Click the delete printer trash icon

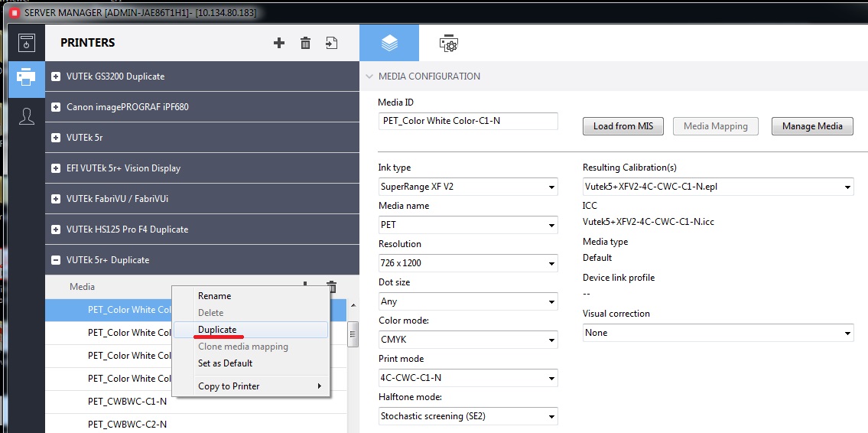click(305, 43)
